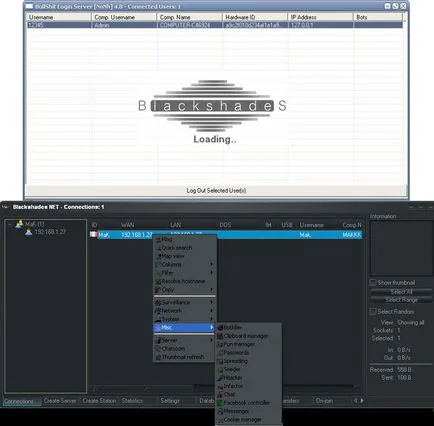This screenshot has width=434, height=426.
Task: Click the Log Out Selected User(s) button
Action: point(216,191)
